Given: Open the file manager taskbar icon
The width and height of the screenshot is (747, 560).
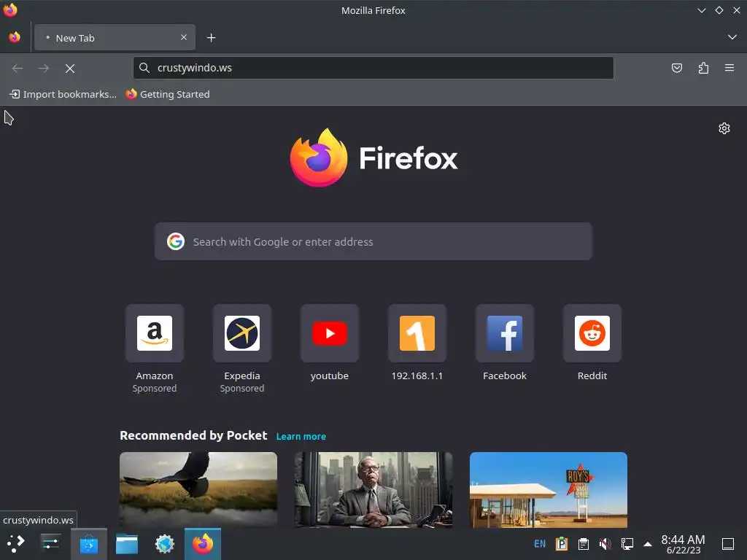Looking at the screenshot, I should tap(127, 544).
